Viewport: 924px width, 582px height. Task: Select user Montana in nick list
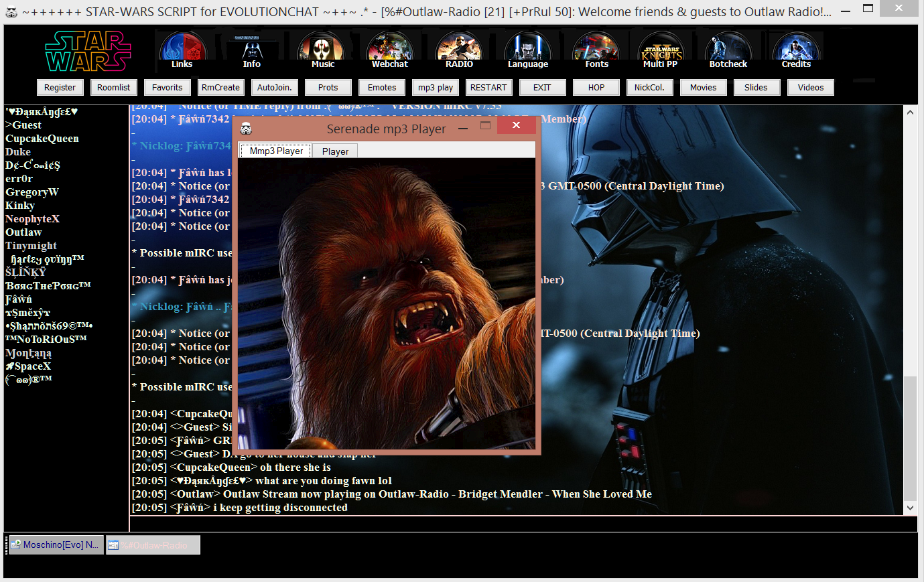click(28, 353)
